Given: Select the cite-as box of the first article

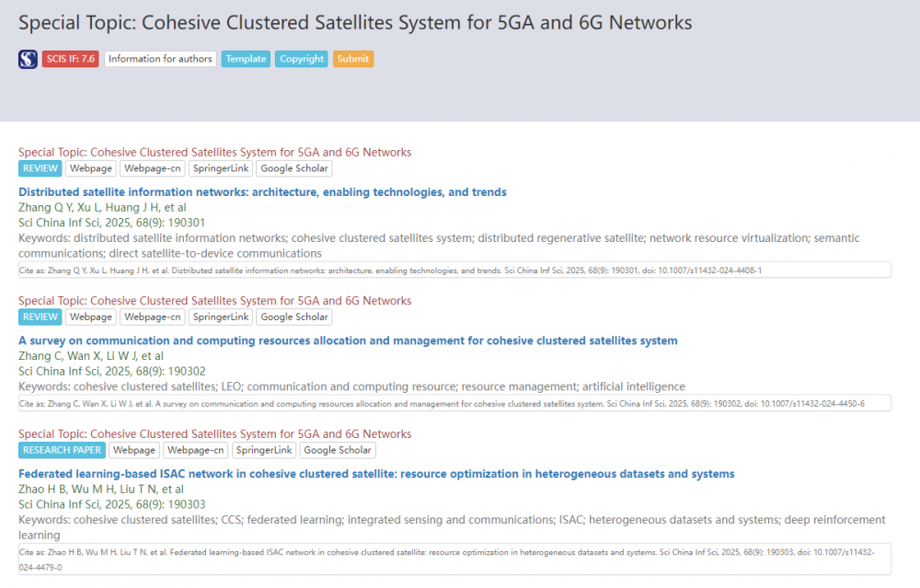Looking at the screenshot, I should click(454, 270).
